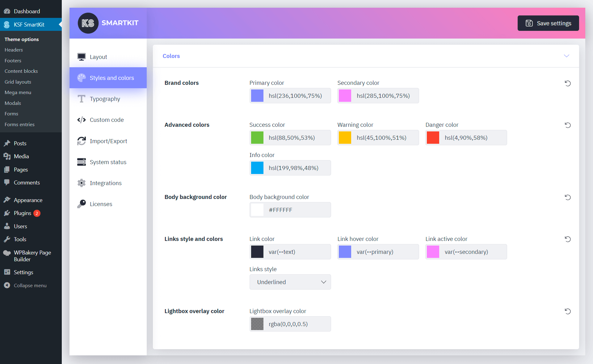Viewport: 593px width, 364px height.
Task: Click the Collapse menu arrow icon
Action: 7,286
